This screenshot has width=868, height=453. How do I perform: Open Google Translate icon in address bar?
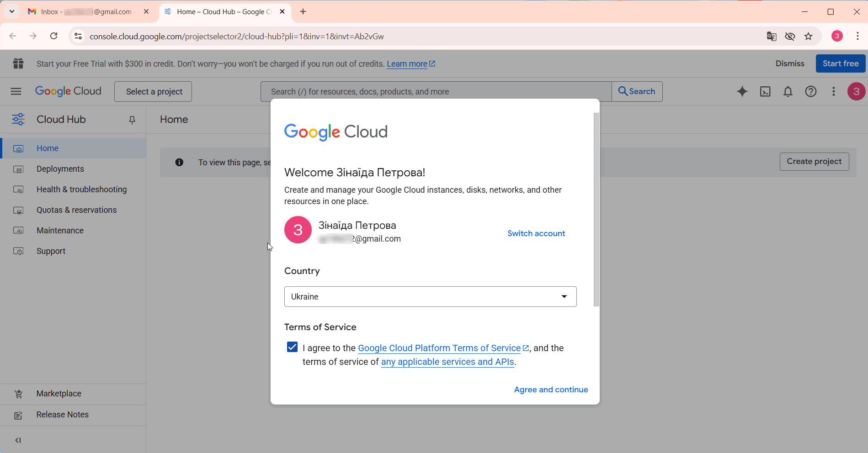click(772, 36)
